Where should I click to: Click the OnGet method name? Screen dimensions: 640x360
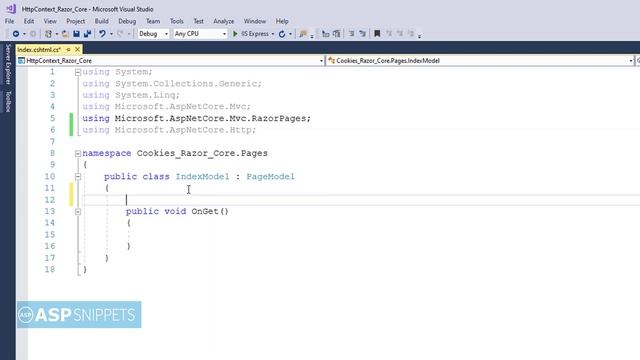[205, 211]
